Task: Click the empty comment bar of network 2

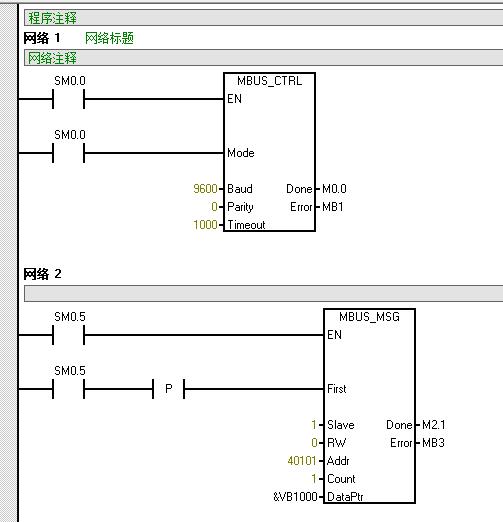Action: click(x=263, y=294)
